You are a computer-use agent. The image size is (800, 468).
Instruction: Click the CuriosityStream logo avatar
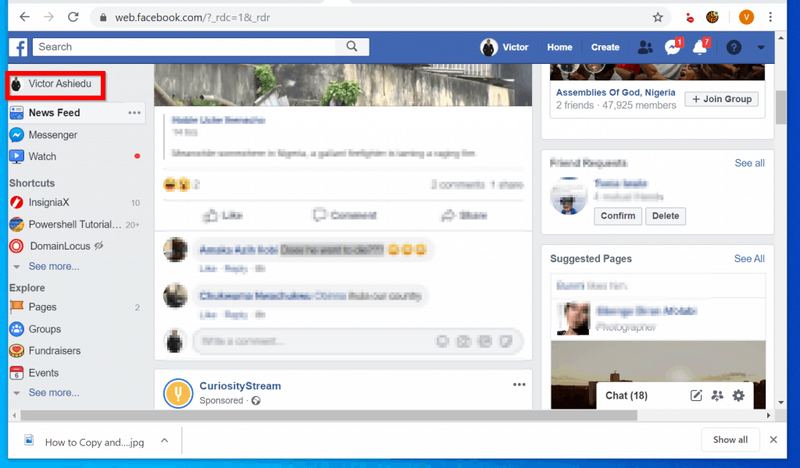(178, 393)
